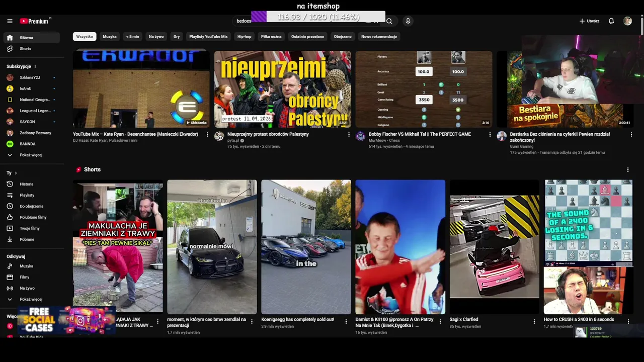Select the Hip-hop filter chip
This screenshot has width=644, height=362.
[244, 36]
